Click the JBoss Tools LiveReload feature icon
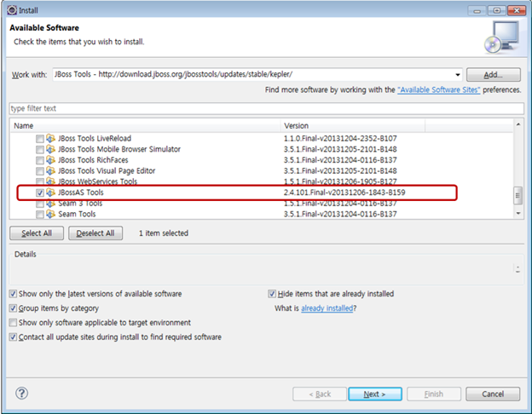This screenshot has width=532, height=414. point(51,138)
